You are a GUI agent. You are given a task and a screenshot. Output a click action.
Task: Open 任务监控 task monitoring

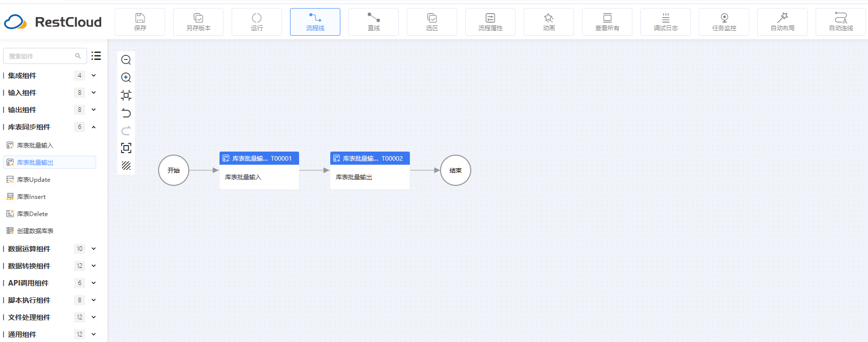pos(724,22)
